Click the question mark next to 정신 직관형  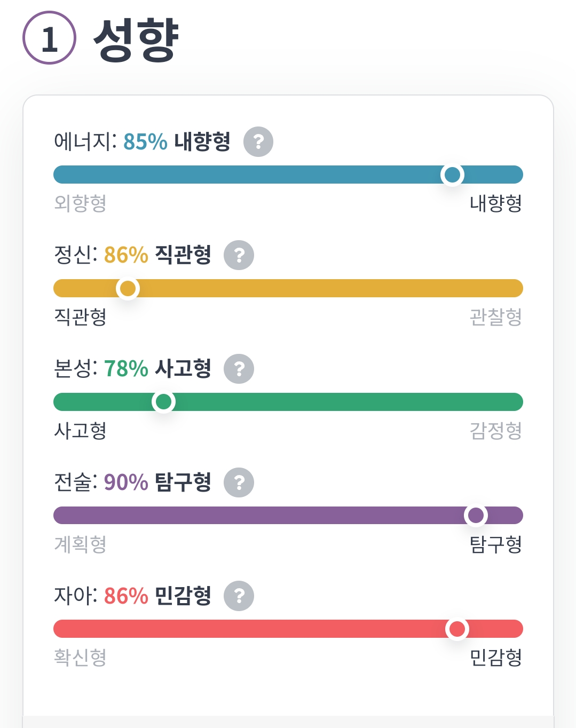(239, 255)
